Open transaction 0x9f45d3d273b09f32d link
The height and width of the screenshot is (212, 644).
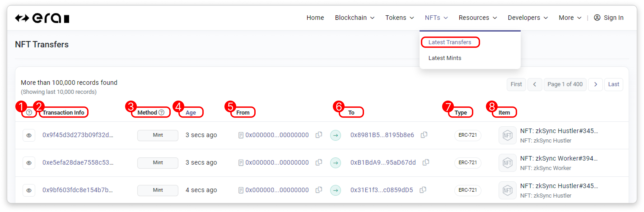click(78, 135)
